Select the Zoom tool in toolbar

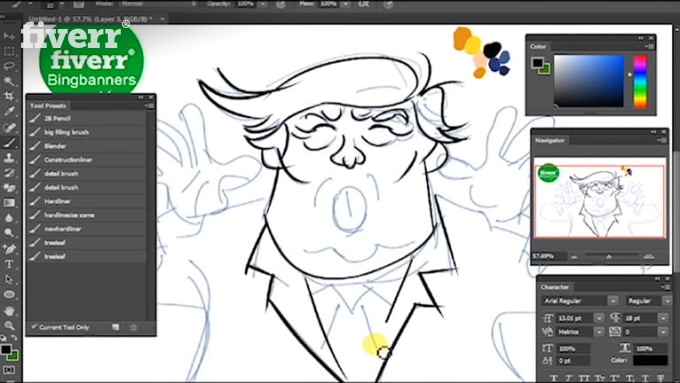click(9, 325)
